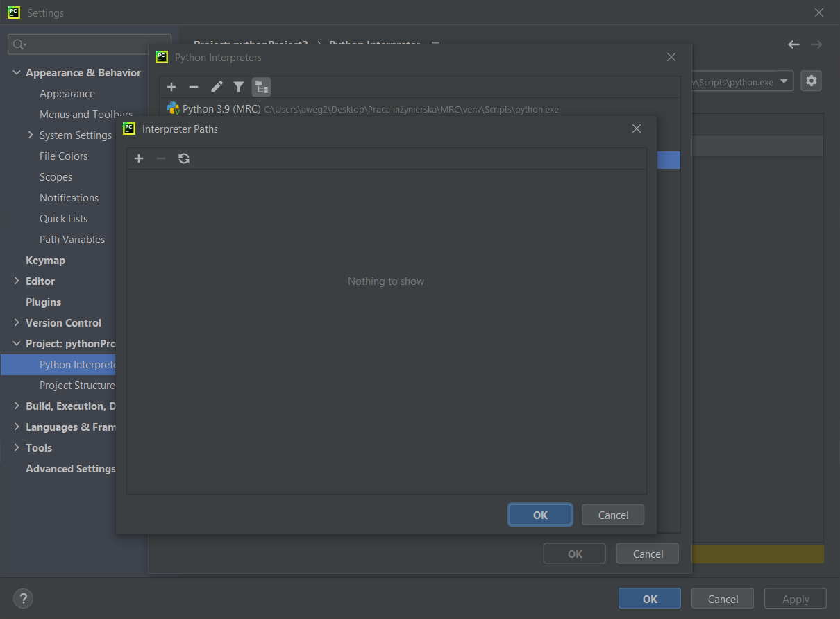
Task: Click the add path plus icon in Interpreter Paths
Action: (x=139, y=158)
